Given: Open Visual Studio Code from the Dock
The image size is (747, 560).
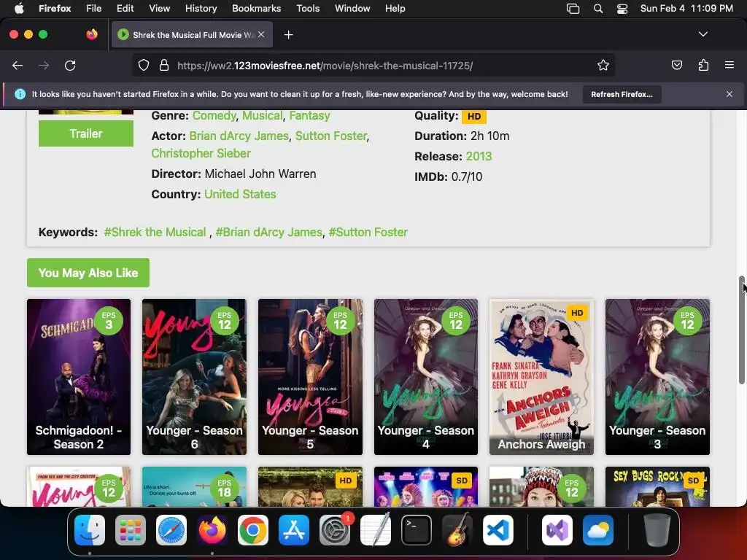Looking at the screenshot, I should click(498, 530).
